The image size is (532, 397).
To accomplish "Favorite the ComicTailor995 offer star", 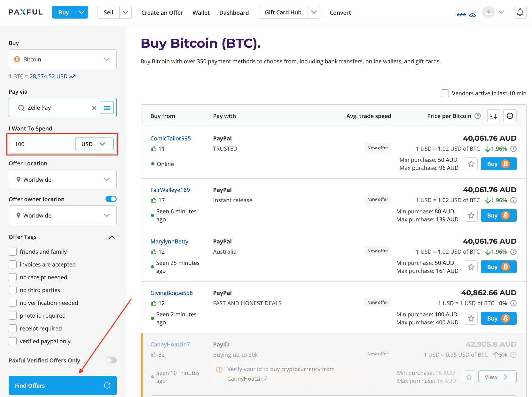I will pos(471,164).
